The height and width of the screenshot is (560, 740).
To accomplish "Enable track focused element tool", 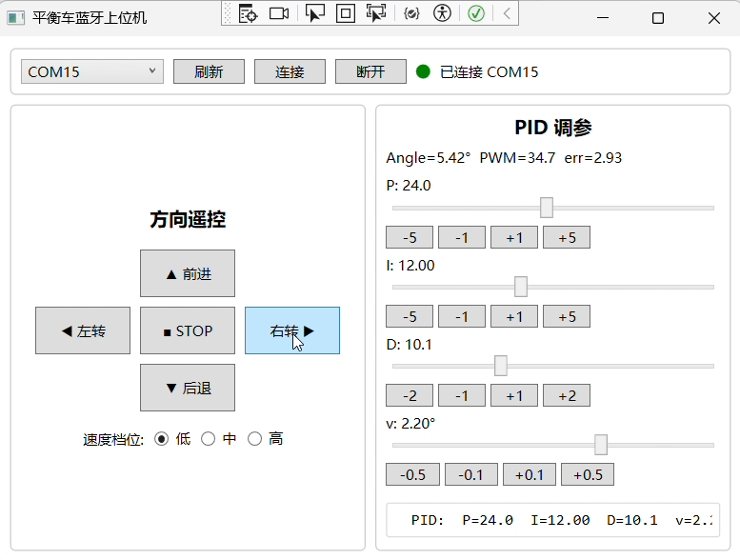I will (376, 13).
